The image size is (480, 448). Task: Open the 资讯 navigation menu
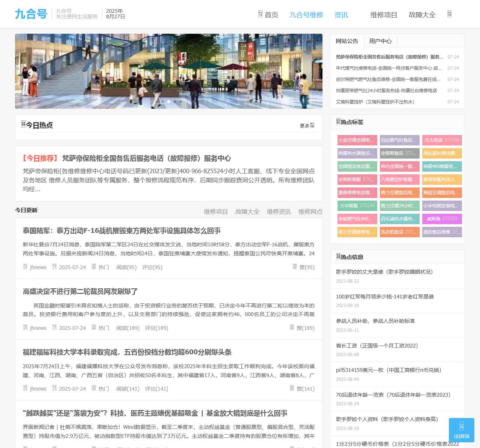[341, 15]
